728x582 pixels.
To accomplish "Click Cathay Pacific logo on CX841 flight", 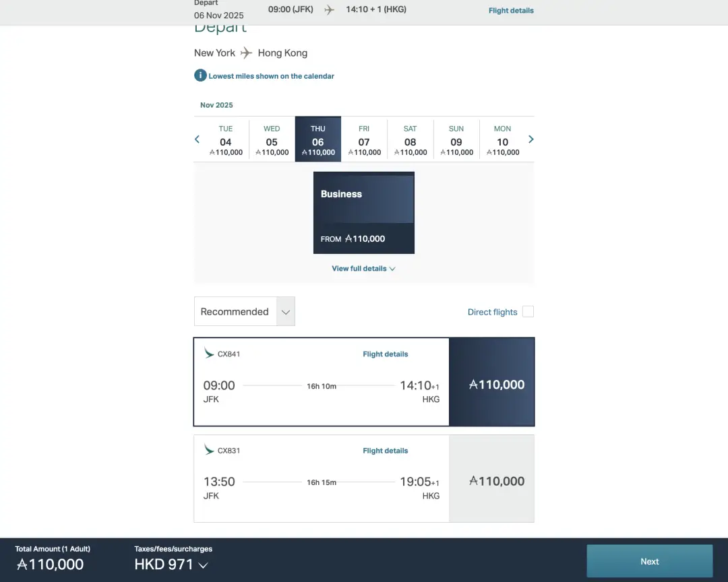I will tap(209, 353).
